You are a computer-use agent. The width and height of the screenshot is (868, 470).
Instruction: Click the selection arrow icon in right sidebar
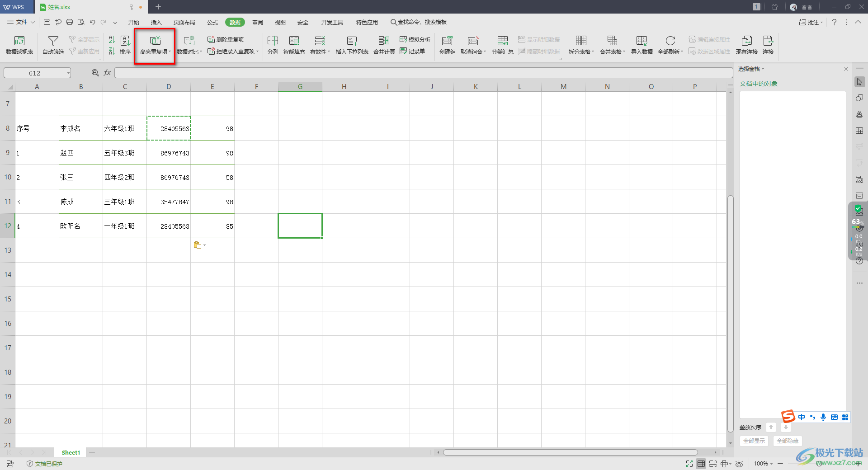click(x=859, y=82)
